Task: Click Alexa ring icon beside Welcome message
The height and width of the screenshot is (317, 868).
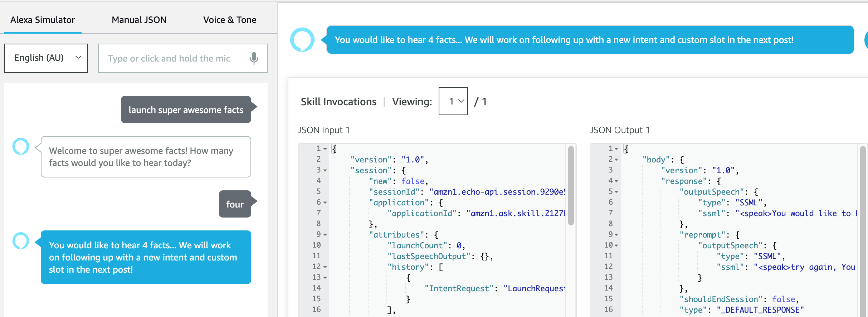Action: [21, 146]
